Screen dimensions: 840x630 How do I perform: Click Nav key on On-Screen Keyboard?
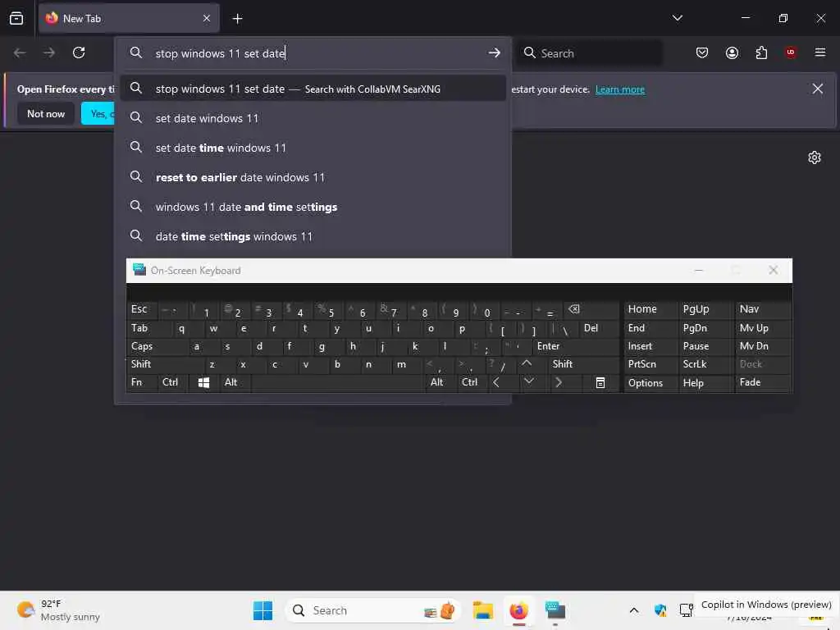tap(762, 309)
